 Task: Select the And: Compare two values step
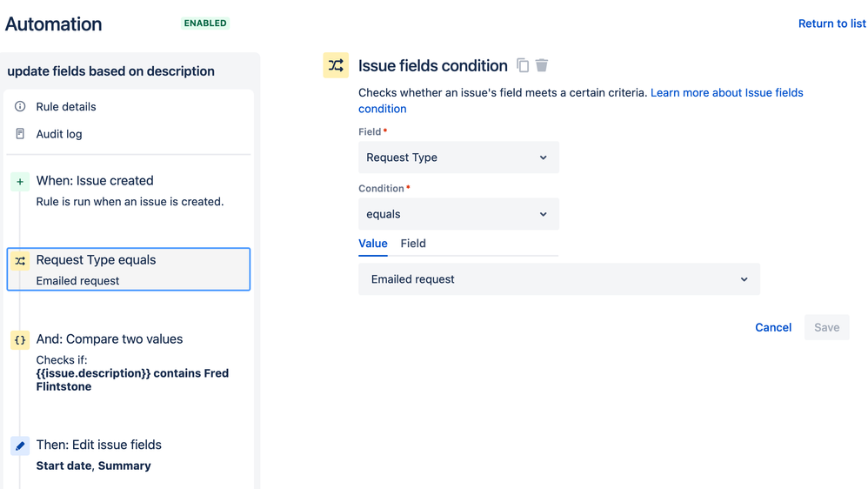[x=110, y=339]
